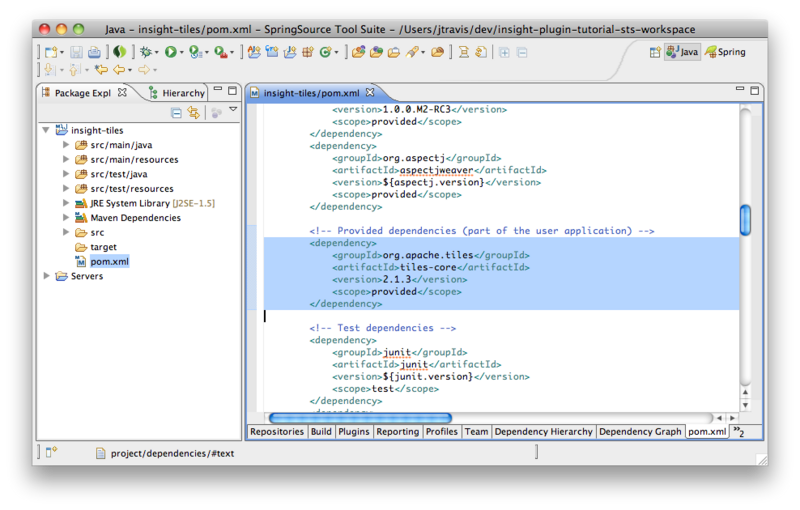Screen dimensions: 800x510
Task: Click Collapse All in Package Explorer
Action: pyautogui.click(x=176, y=112)
